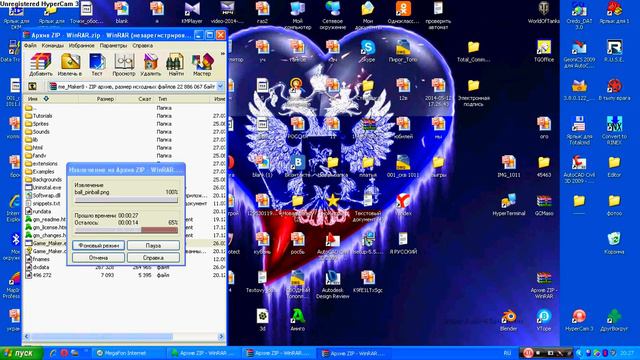
Task: Open the Мой компьютер desktop icon
Action: (298, 15)
